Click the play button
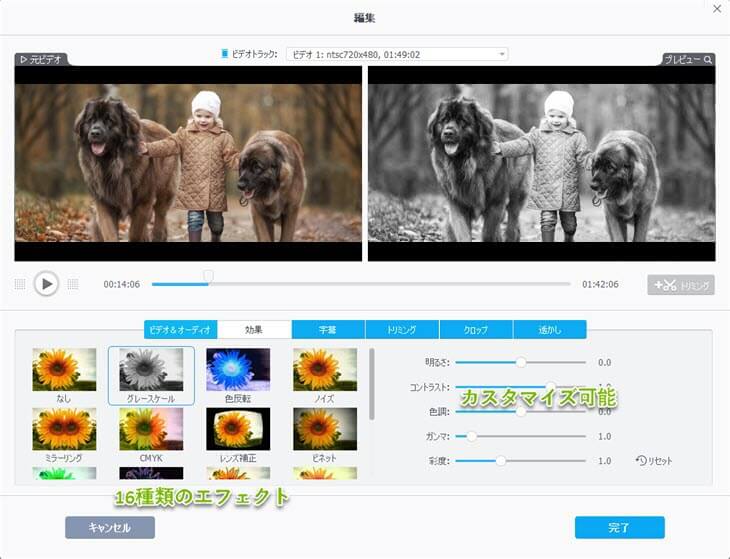The image size is (730, 559). [x=46, y=284]
